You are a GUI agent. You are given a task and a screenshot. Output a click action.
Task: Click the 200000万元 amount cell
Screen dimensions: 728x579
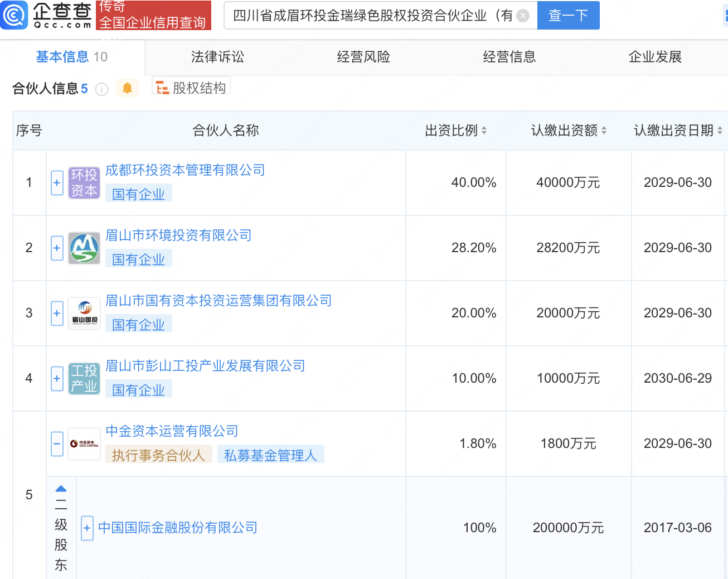(x=568, y=528)
